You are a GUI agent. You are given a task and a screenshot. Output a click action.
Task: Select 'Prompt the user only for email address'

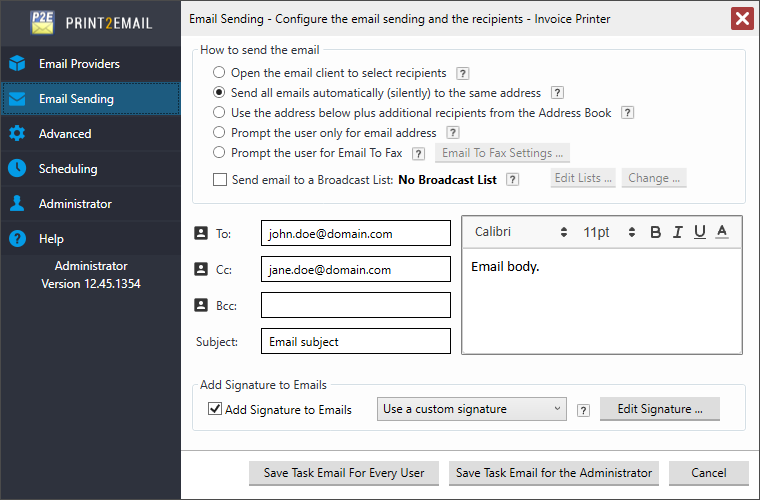[219, 133]
